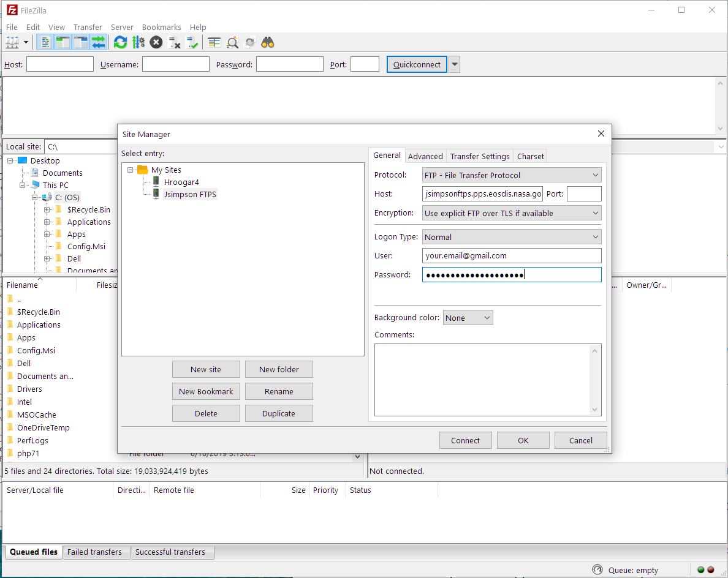Screen dimensions: 728x578
Task: Open the directory listing filters dialog
Action: tap(214, 43)
